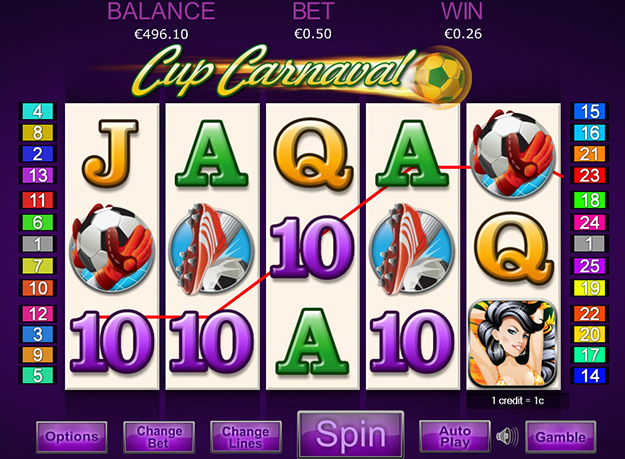Select payline 14 marker on right
Image resolution: width=625 pixels, height=459 pixels.
pos(589,376)
